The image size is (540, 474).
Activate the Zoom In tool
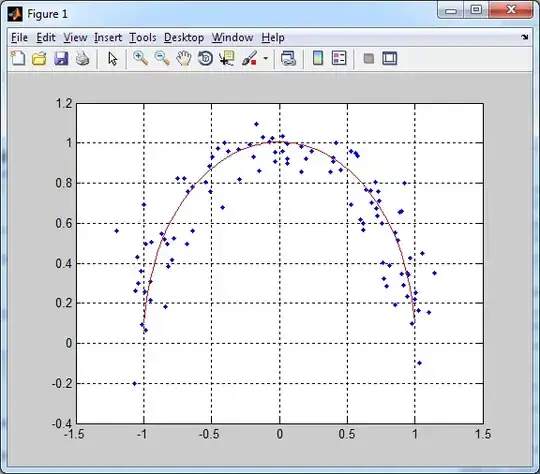141,58
